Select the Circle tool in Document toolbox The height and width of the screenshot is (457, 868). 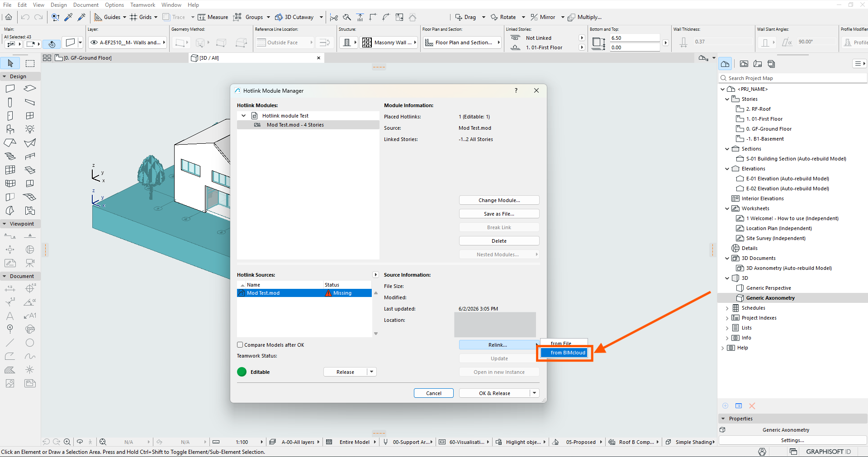[x=30, y=343]
